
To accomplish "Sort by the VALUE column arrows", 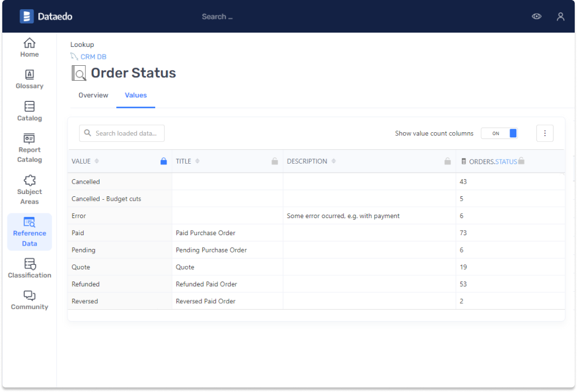I will tap(97, 161).
